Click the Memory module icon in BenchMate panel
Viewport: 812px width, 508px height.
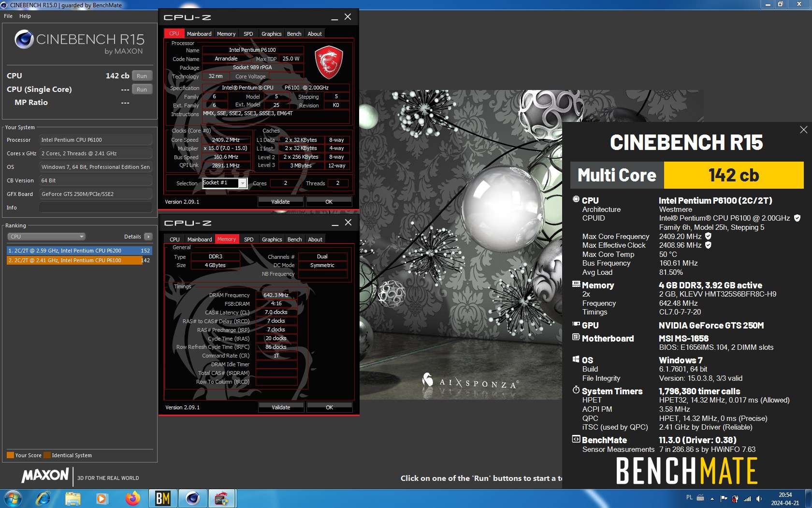(x=576, y=284)
